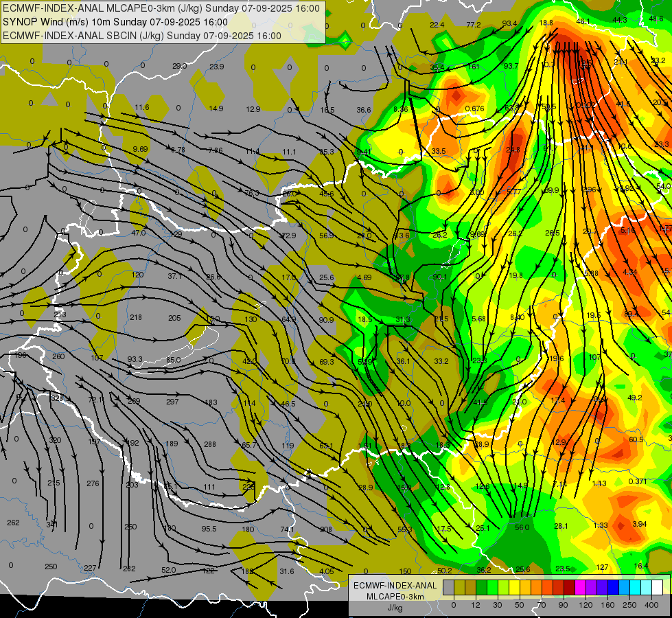Viewport: 672px width, 618px height.
Task: Click the SBCIN header line at top
Action: coord(142,36)
